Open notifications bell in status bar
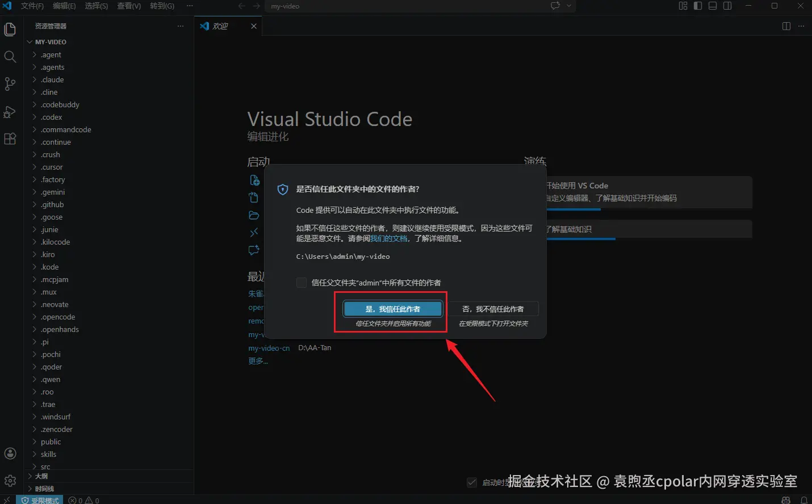 pos(803,500)
